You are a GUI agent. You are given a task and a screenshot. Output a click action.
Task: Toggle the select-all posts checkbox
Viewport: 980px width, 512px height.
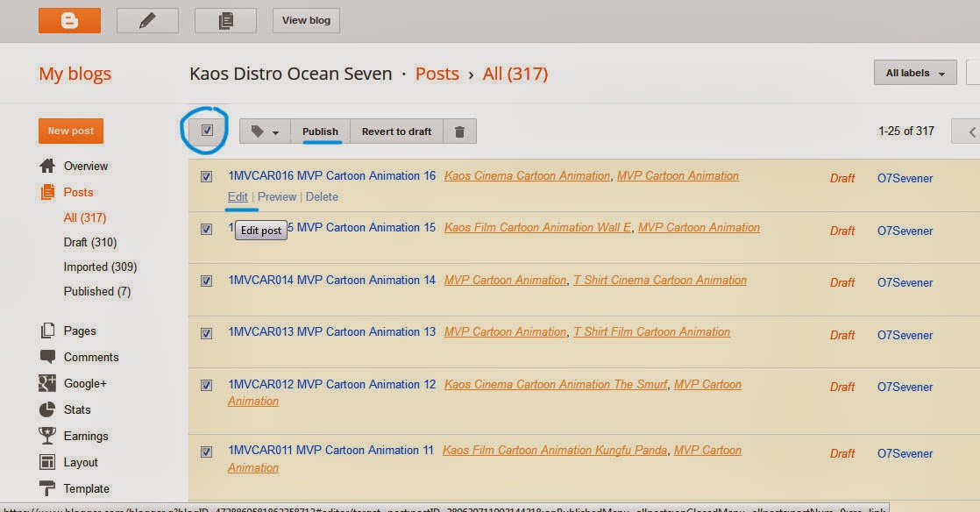tap(208, 131)
